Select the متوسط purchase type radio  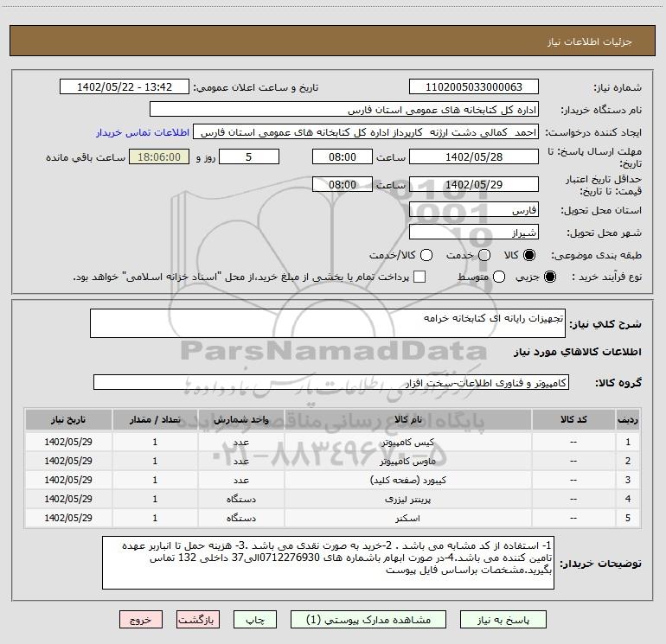point(499,277)
